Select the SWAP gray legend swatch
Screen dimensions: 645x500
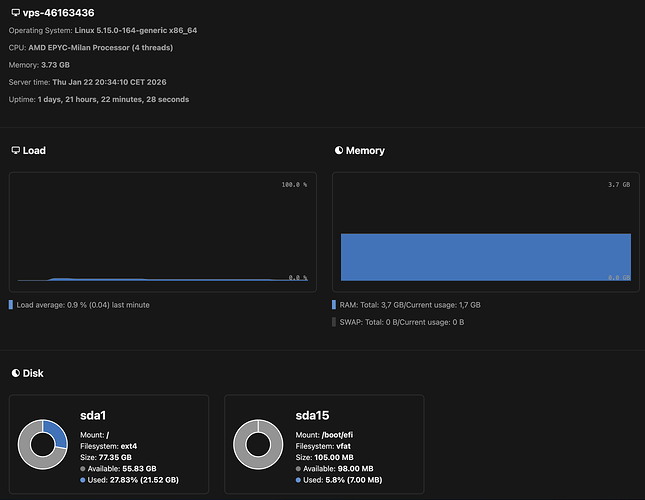334,322
